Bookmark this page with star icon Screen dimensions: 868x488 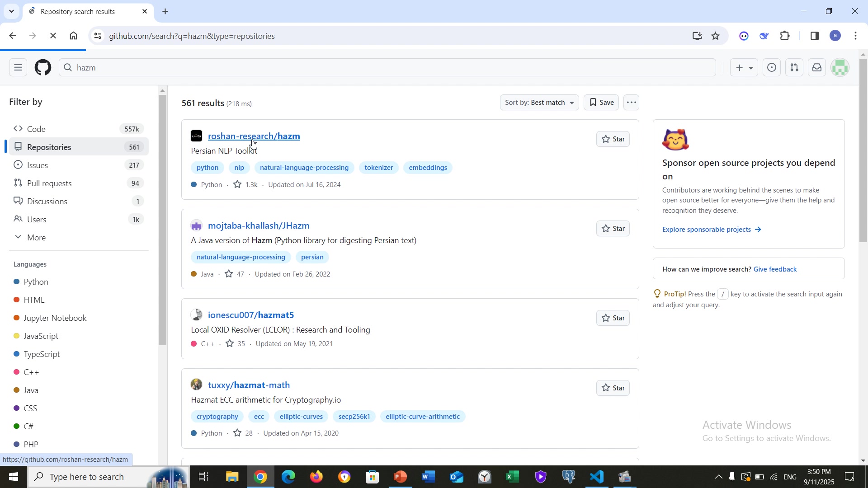[715, 36]
